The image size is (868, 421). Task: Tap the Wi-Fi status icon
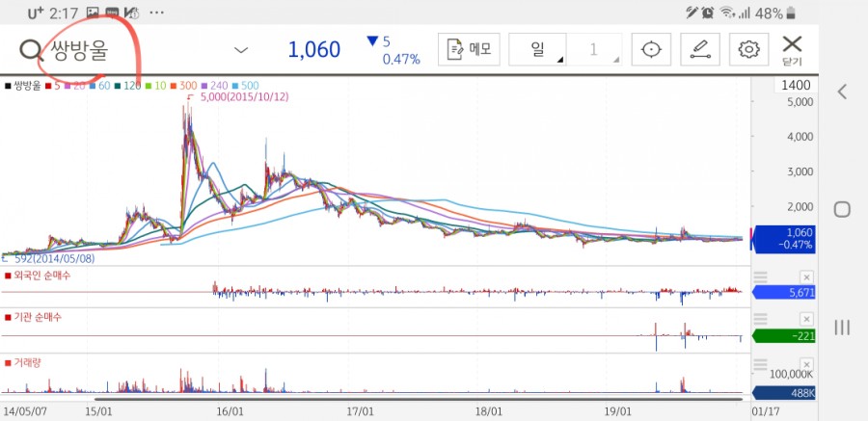pyautogui.click(x=725, y=13)
